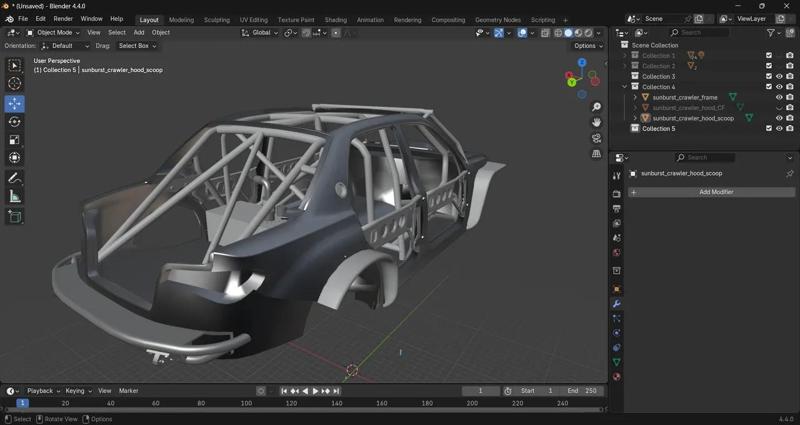Choose the Scale tool
The height and width of the screenshot is (425, 800).
(x=15, y=140)
